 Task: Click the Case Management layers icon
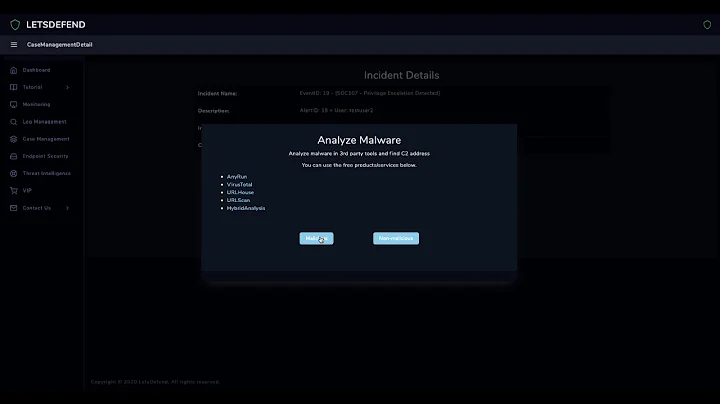click(x=13, y=139)
